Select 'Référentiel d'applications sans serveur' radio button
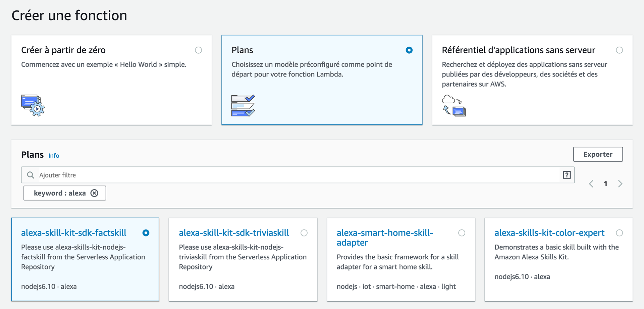Viewport: 644px width, 309px height. pos(619,50)
